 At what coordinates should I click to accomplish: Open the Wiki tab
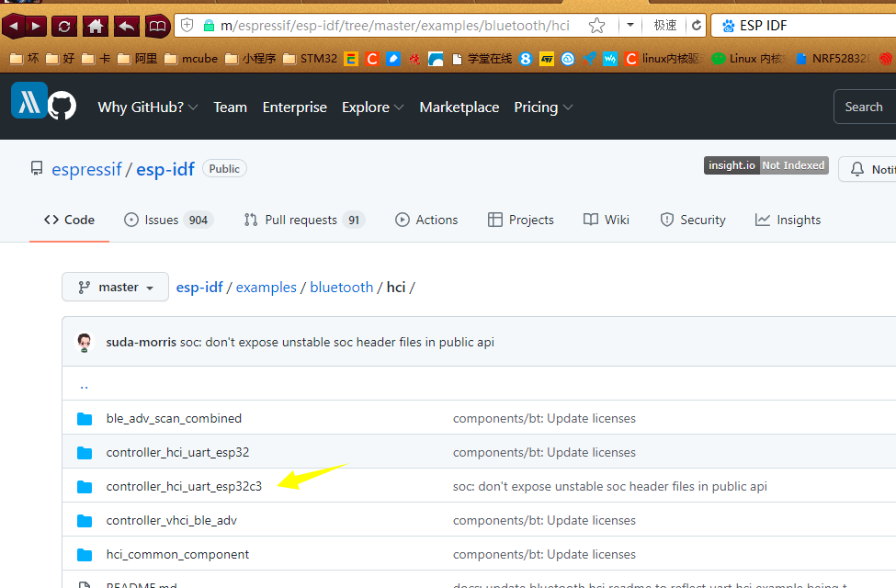[607, 220]
